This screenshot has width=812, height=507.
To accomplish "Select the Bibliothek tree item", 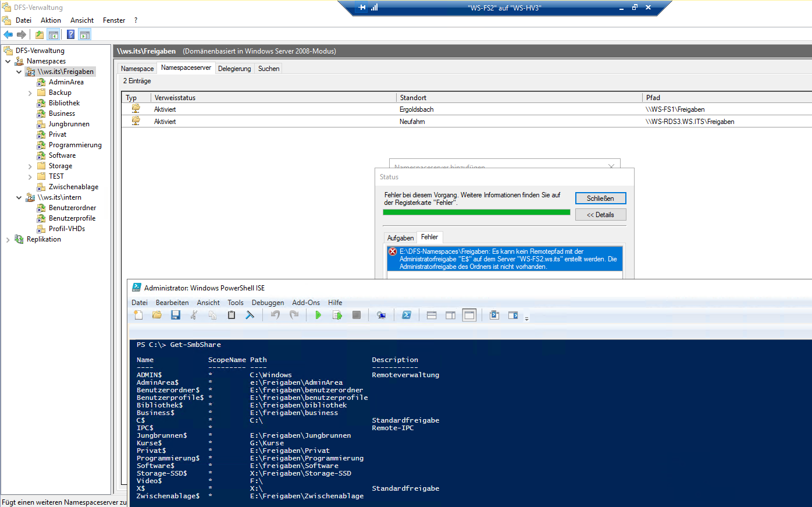I will [64, 103].
